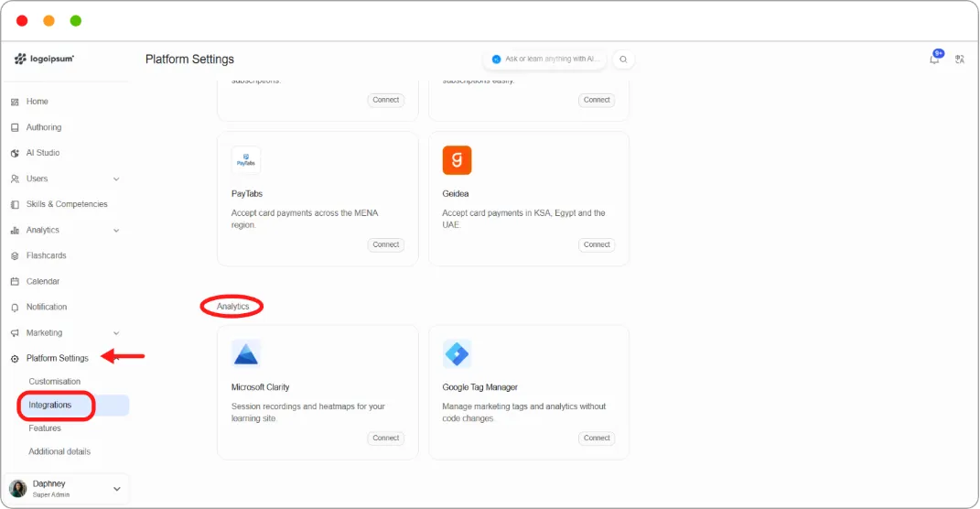Image resolution: width=980 pixels, height=509 pixels.
Task: Click the AI assistant blue icon
Action: pos(496,59)
